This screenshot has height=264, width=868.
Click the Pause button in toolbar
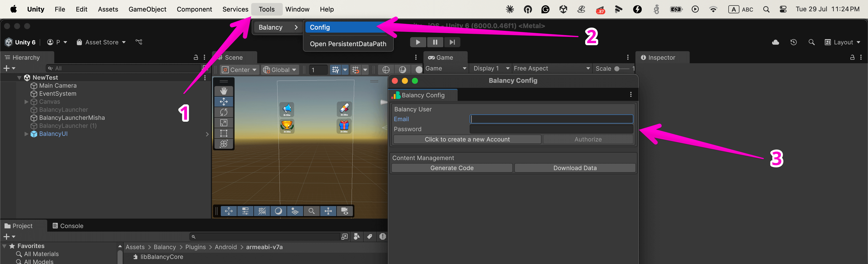click(x=435, y=42)
